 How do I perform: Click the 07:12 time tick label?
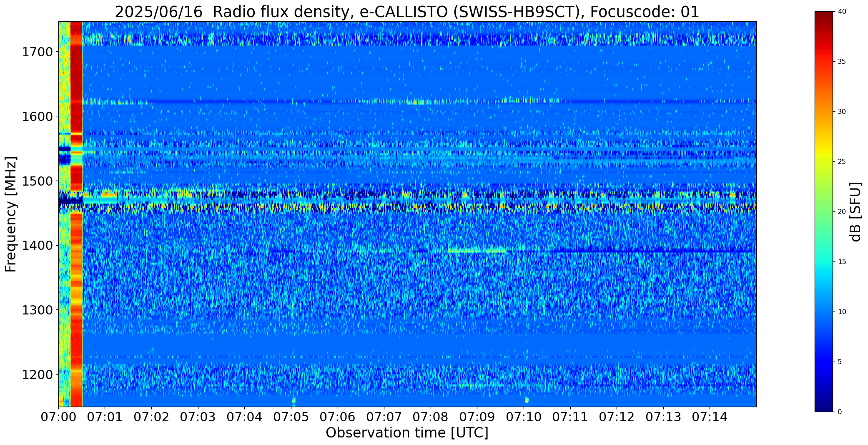click(616, 417)
